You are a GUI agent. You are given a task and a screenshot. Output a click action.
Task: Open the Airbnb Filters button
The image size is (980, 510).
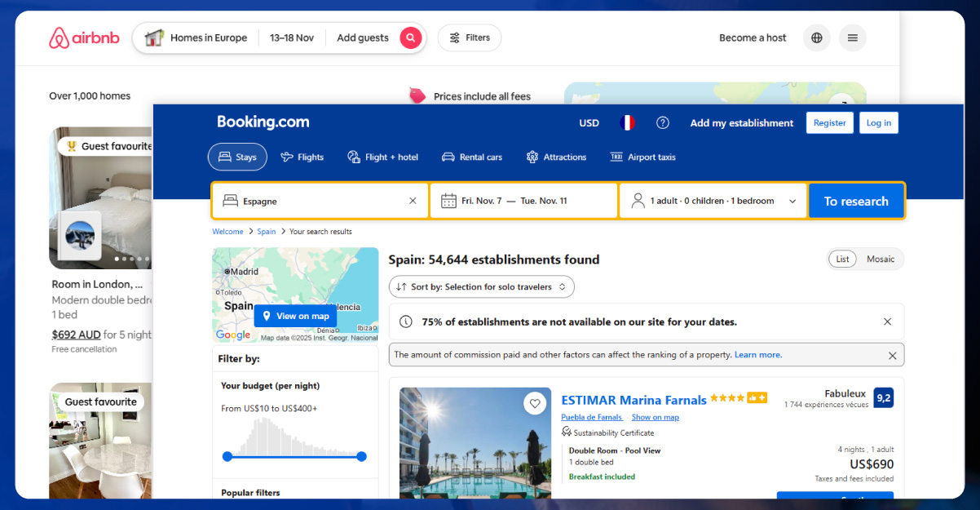click(x=470, y=38)
